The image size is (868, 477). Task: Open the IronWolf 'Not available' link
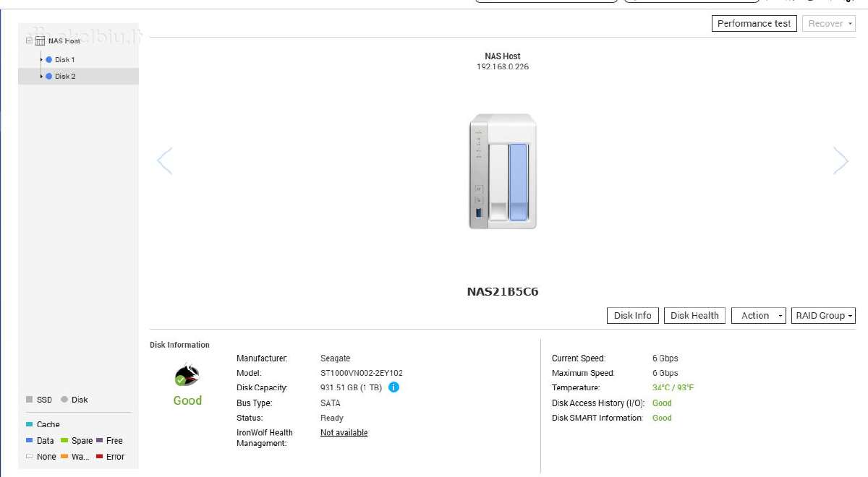tap(344, 432)
